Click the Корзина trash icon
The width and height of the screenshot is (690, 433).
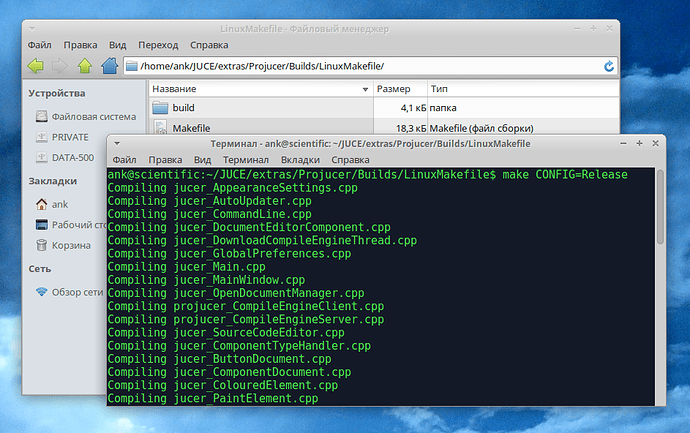41,245
